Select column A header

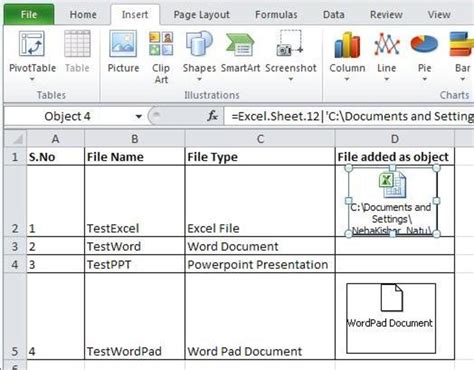coord(56,139)
